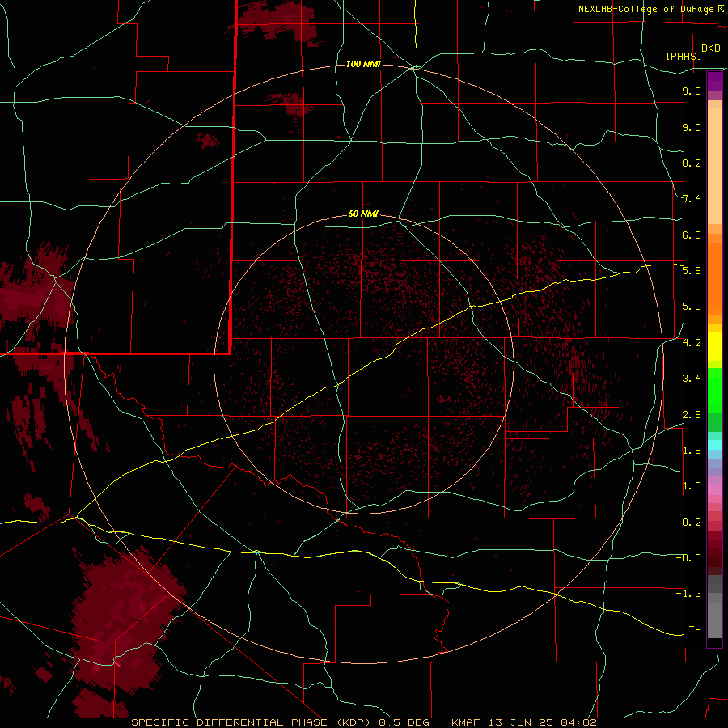728x728 pixels.
Task: Click the 4.2 value on the color scale
Action: coord(692,343)
